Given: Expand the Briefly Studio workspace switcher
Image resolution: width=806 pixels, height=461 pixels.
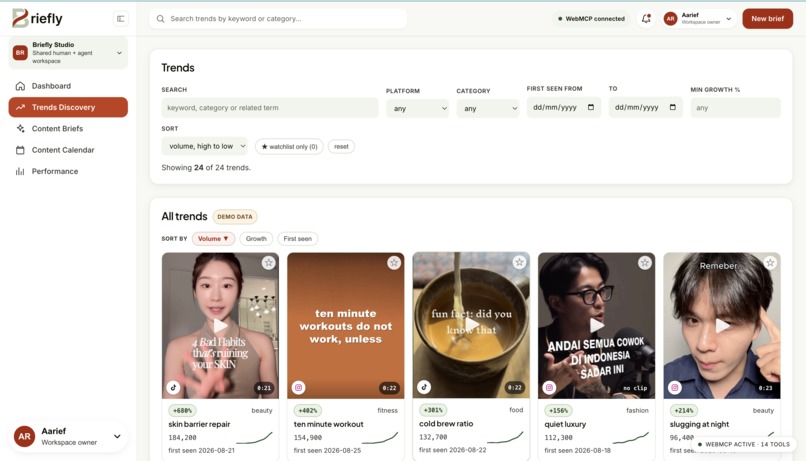Looking at the screenshot, I should tap(119, 52).
